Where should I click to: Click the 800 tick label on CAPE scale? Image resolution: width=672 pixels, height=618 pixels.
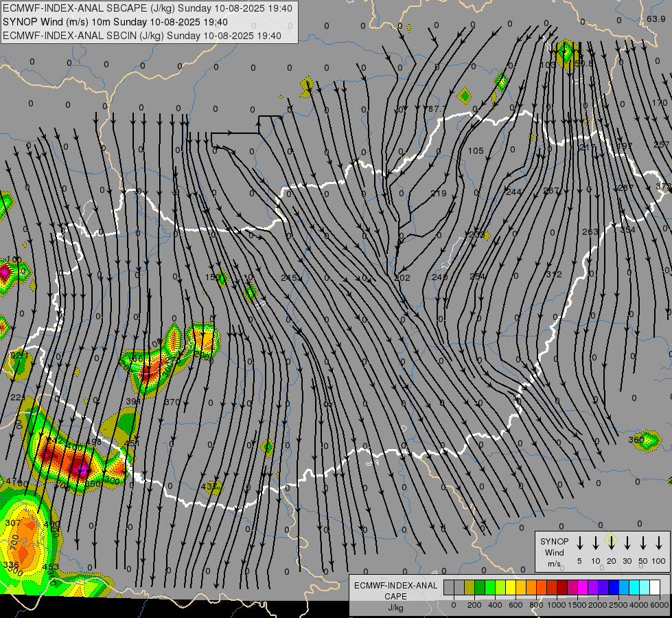536,605
